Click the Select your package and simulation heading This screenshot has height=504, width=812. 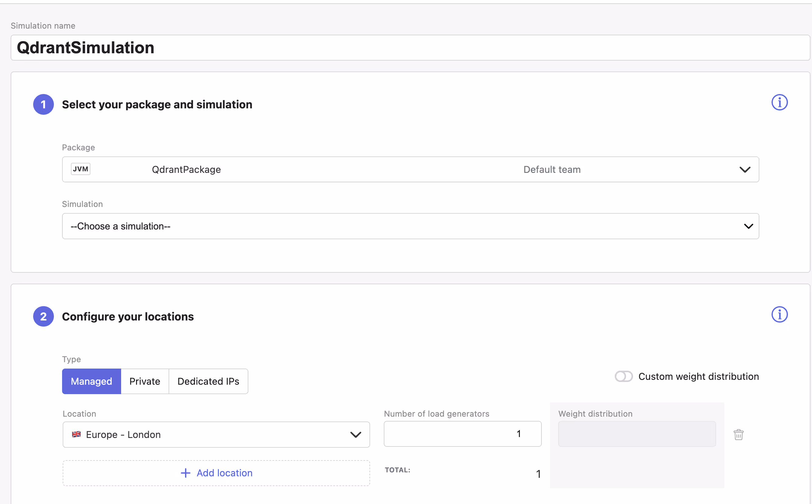point(157,104)
